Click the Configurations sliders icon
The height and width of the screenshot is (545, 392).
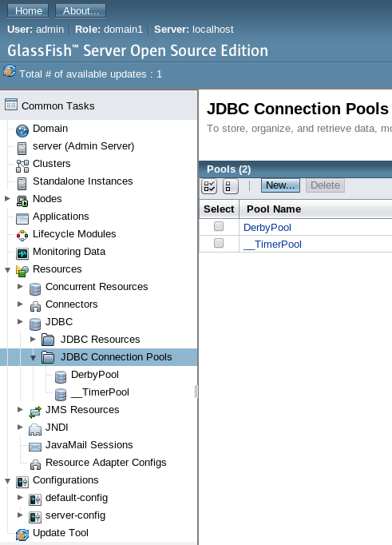pos(22,482)
